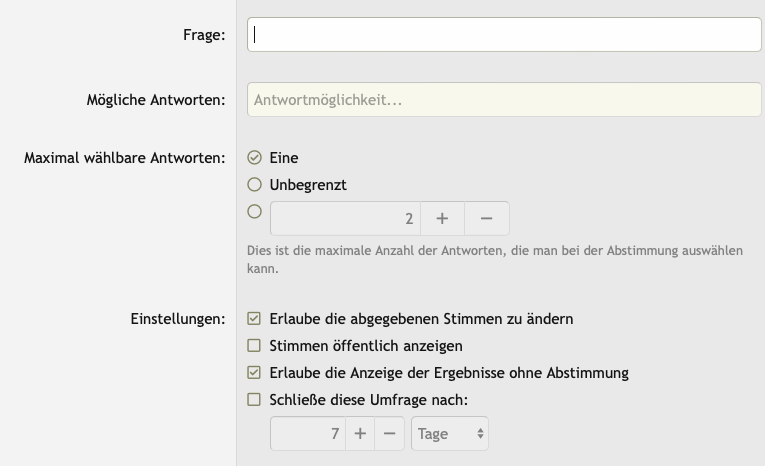Click the maximum answers number field showing 2
Viewport: 765px width, 466px height.
(x=345, y=218)
